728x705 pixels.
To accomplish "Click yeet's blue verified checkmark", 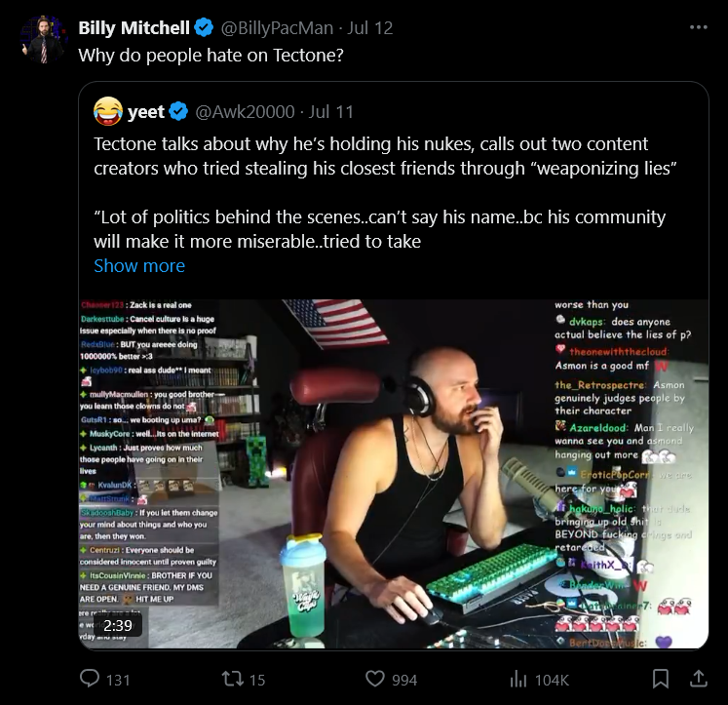I will click(178, 112).
